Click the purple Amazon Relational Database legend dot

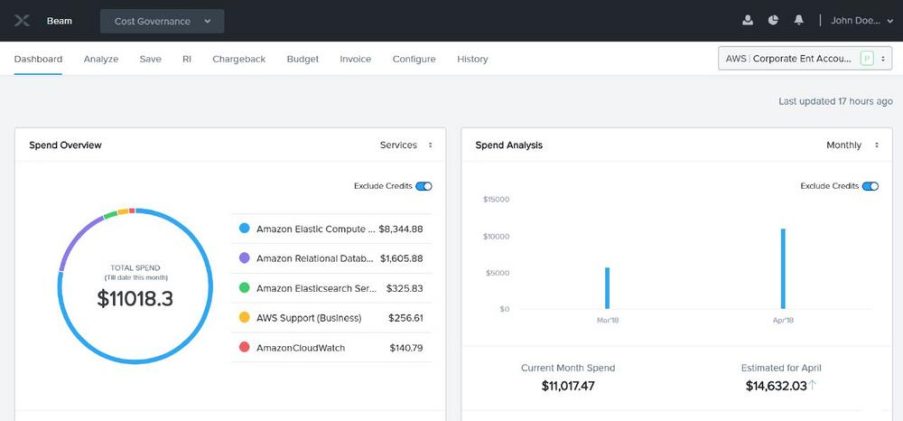[244, 258]
